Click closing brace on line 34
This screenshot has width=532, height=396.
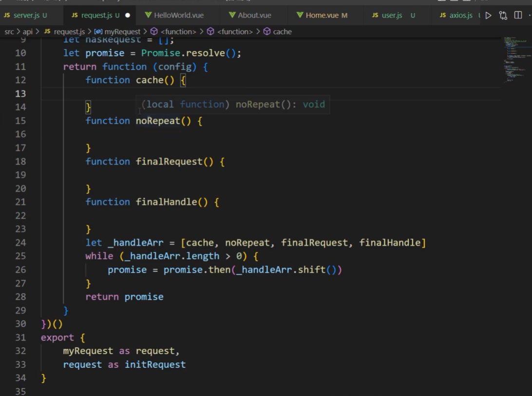point(43,378)
